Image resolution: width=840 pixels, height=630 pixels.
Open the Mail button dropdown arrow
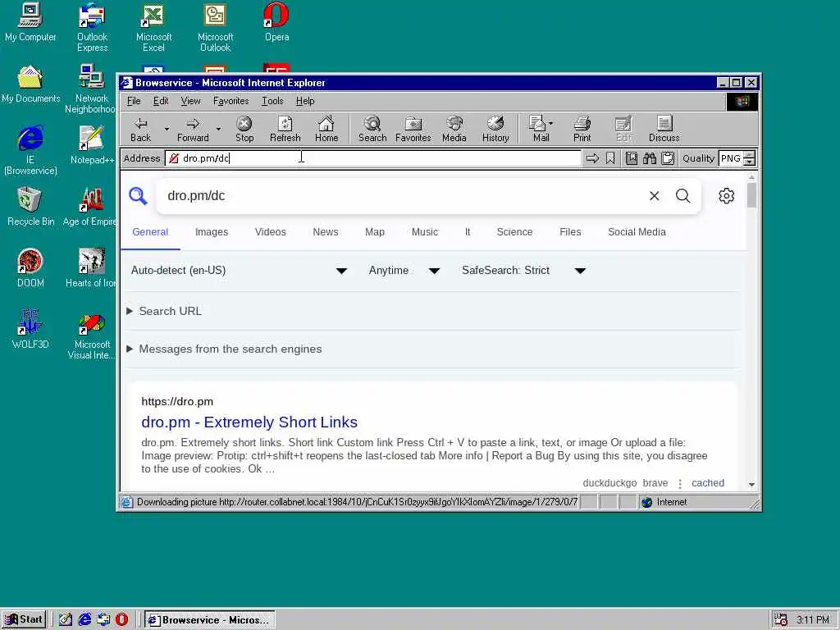point(550,123)
